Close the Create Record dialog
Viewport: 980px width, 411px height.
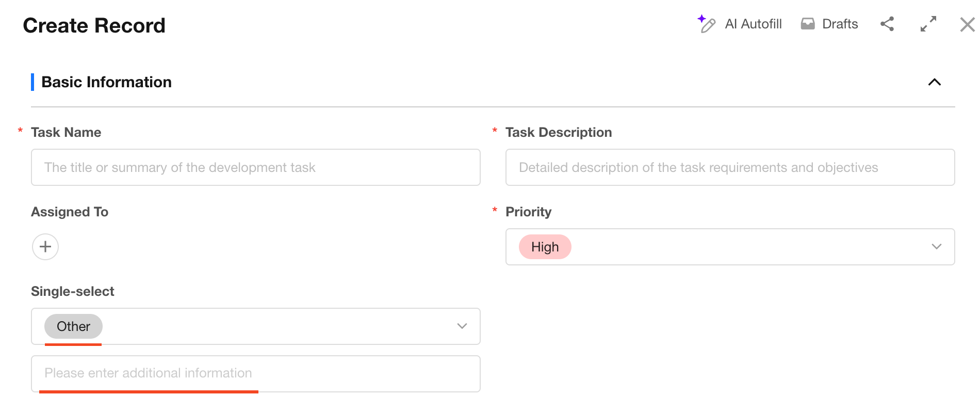[x=967, y=24]
